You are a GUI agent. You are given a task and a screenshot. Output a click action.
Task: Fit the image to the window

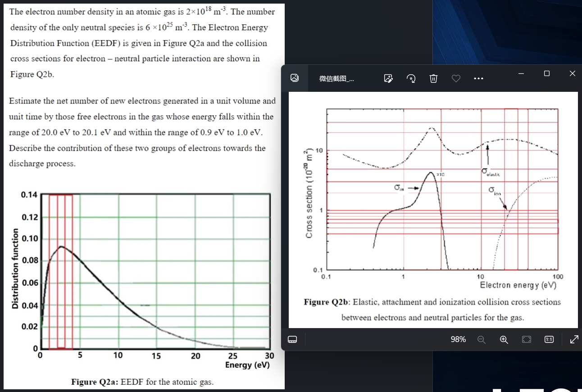[x=526, y=339]
